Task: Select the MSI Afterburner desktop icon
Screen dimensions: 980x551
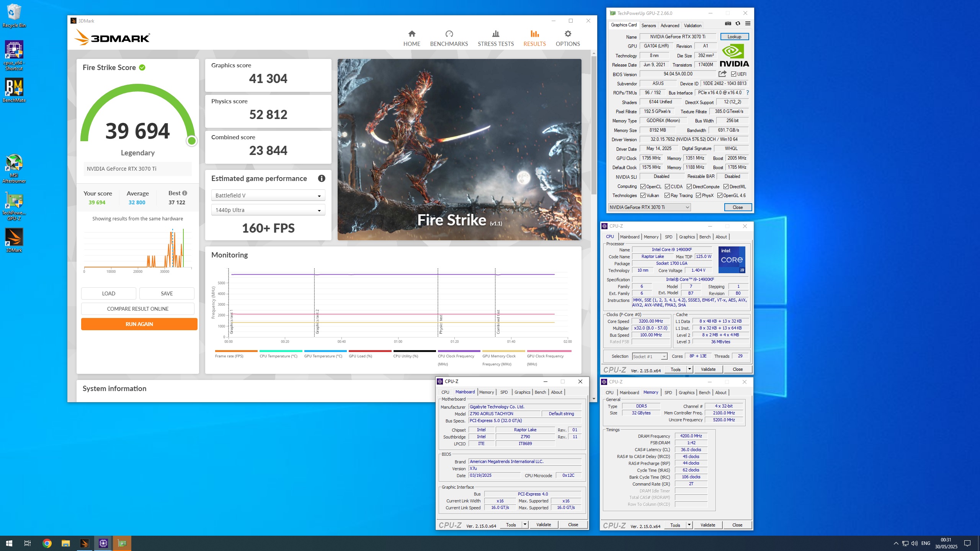Action: tap(14, 169)
